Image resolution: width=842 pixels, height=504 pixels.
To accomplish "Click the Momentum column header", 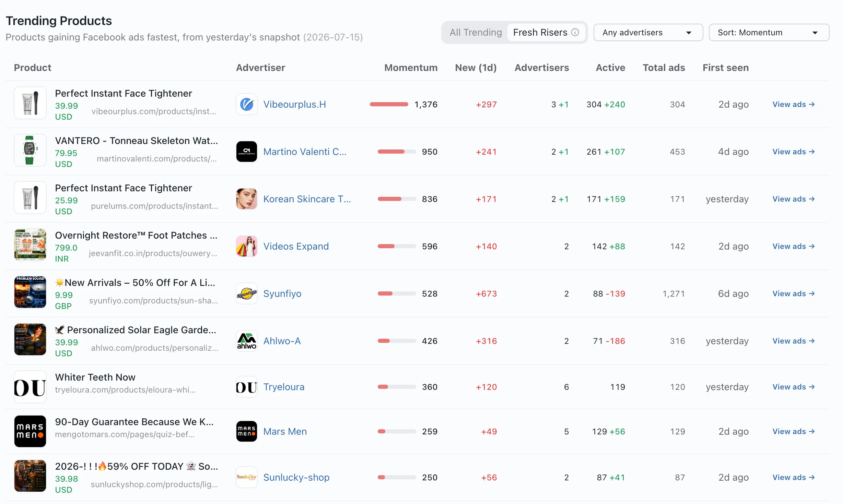I will 411,68.
